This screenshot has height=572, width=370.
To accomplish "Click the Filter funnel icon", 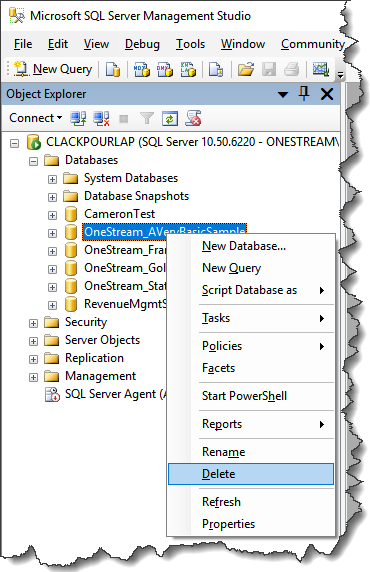I will [147, 118].
